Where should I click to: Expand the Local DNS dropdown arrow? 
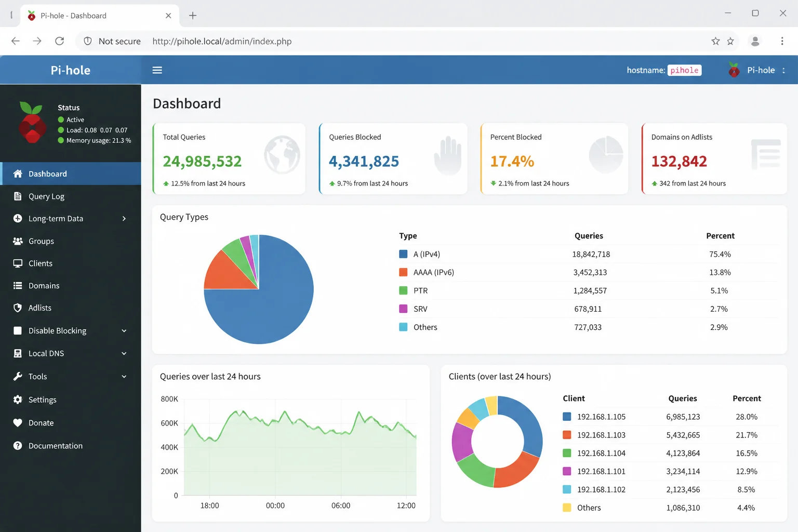tap(124, 354)
